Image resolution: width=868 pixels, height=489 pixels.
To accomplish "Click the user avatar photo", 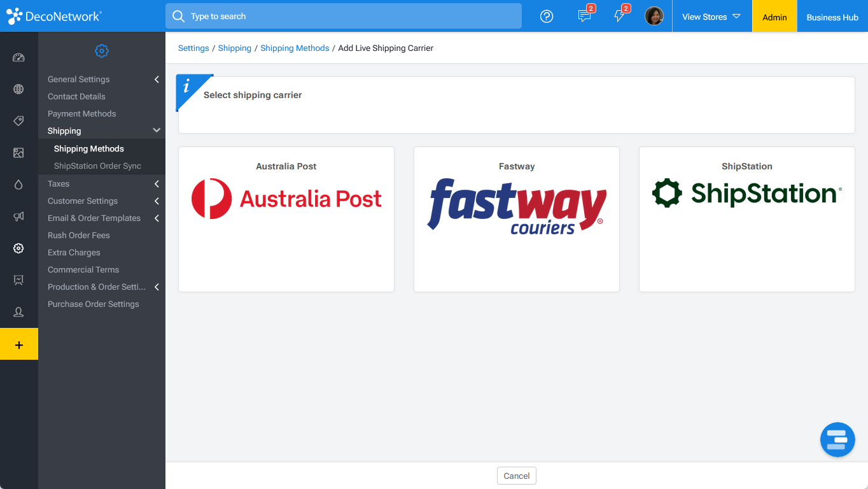I will (x=654, y=16).
